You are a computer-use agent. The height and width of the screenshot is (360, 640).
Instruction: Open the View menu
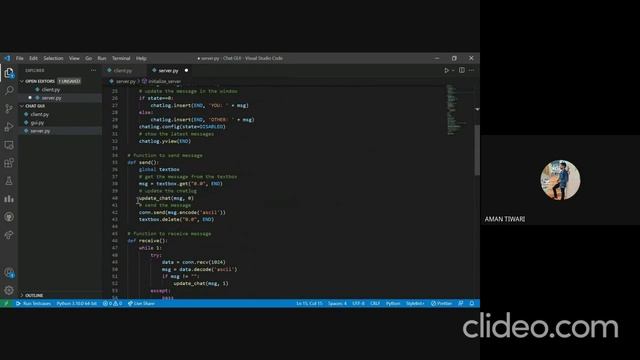[74, 58]
